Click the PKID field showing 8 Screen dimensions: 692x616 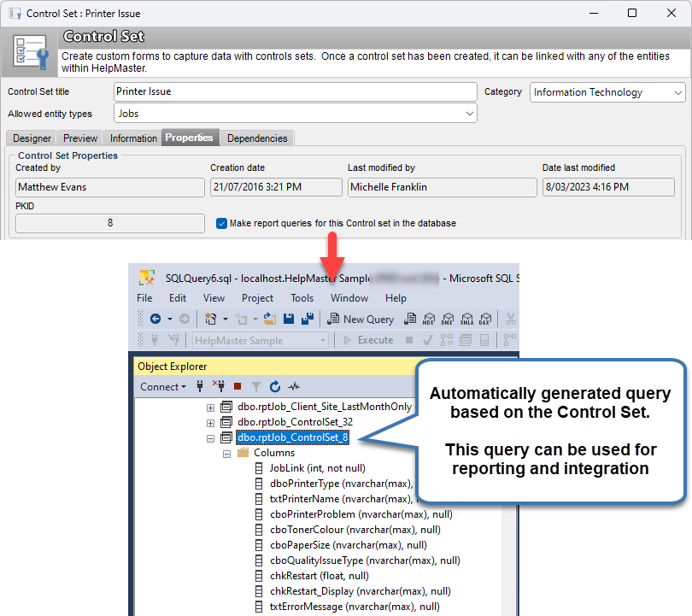click(110, 223)
